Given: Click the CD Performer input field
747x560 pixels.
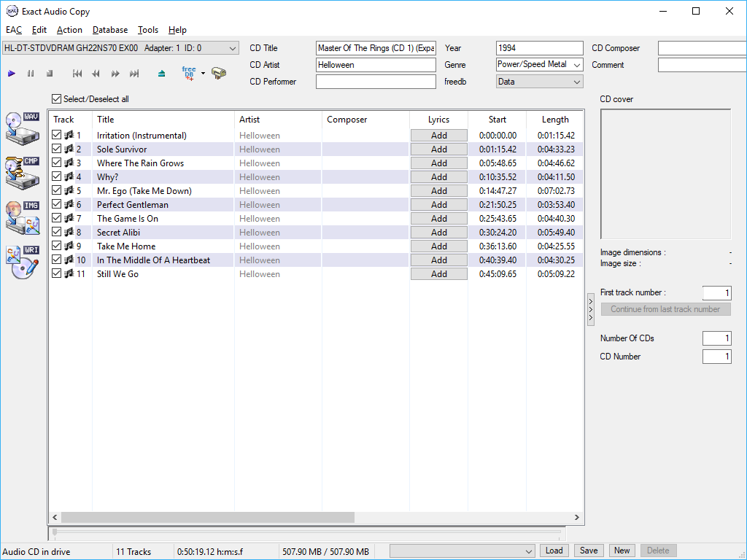Looking at the screenshot, I should [x=376, y=82].
